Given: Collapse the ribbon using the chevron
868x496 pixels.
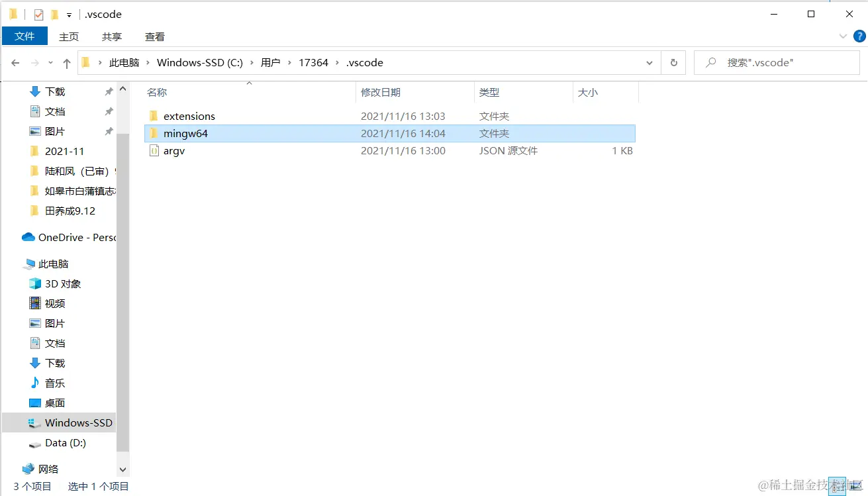Looking at the screenshot, I should tap(844, 36).
